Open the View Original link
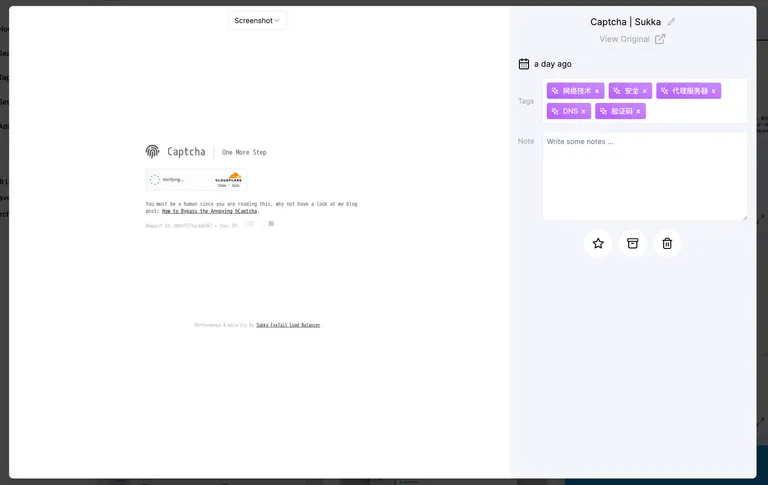768x485 pixels. [624, 39]
